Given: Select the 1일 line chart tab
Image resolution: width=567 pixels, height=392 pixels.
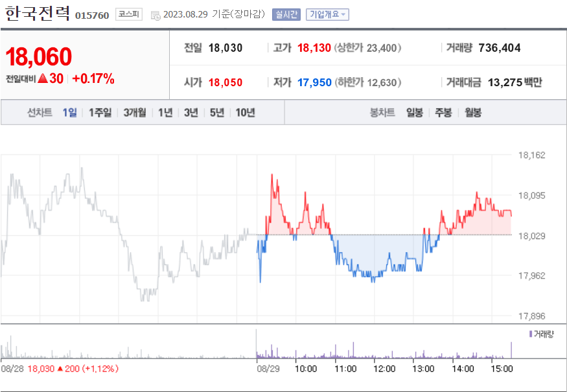Looking at the screenshot, I should click(69, 113).
